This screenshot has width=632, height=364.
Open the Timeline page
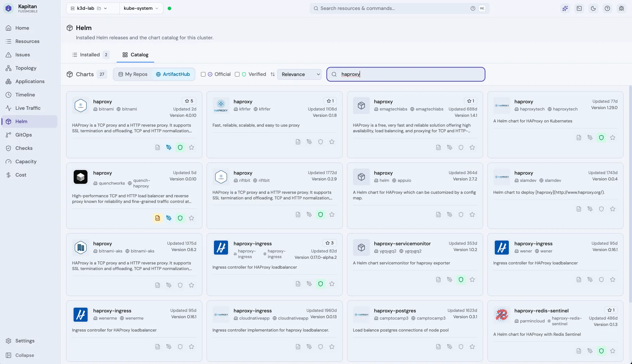29,95
